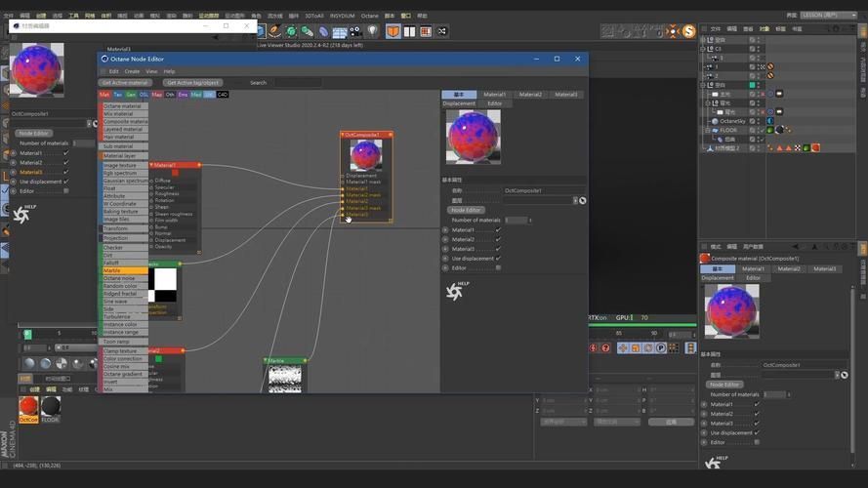
Task: Switch to the Material2 tab in node editor
Action: pyautogui.click(x=530, y=95)
